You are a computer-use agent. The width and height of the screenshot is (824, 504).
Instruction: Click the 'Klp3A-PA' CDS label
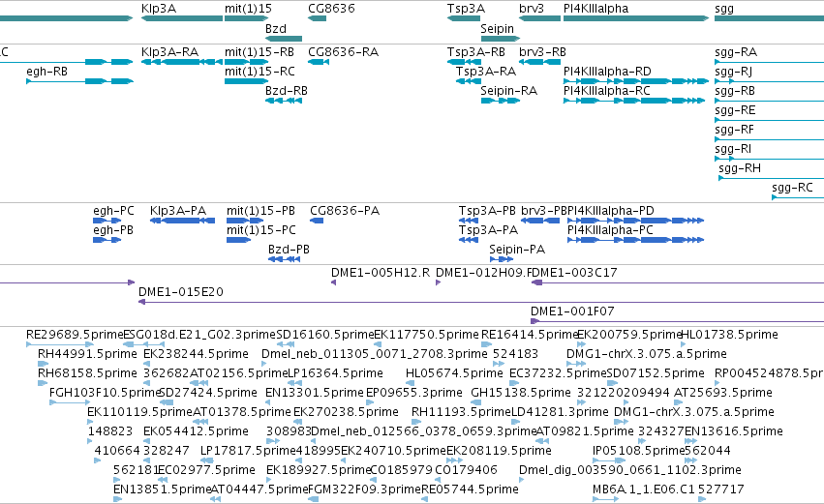point(178,211)
